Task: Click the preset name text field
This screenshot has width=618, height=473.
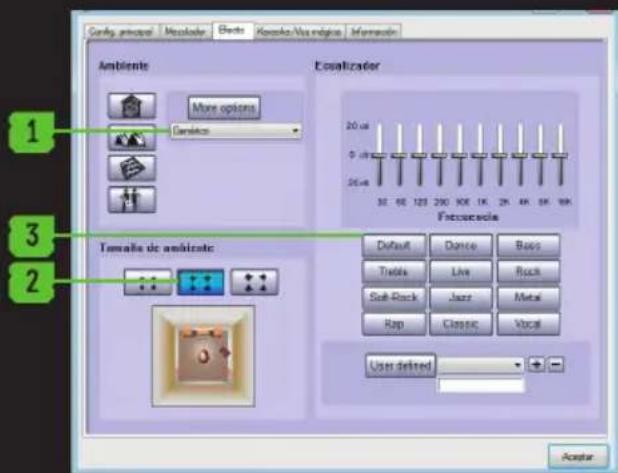Action: [481, 385]
